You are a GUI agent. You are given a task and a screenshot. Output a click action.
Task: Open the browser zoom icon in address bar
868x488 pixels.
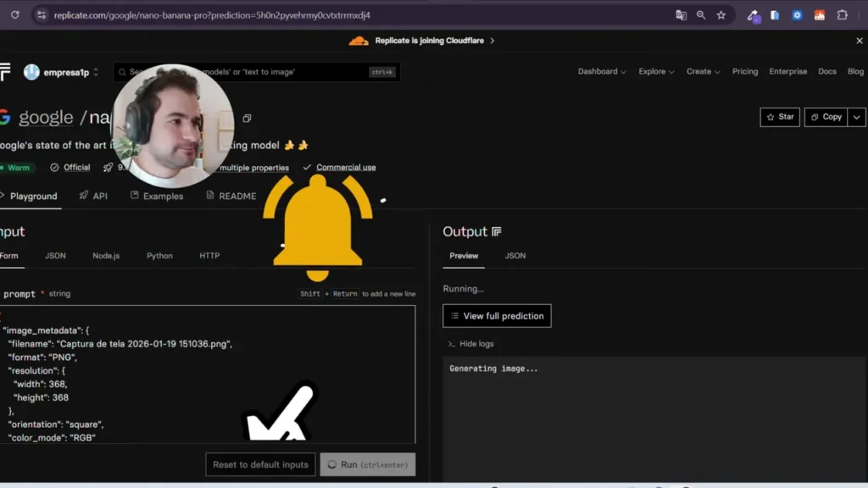tap(701, 14)
